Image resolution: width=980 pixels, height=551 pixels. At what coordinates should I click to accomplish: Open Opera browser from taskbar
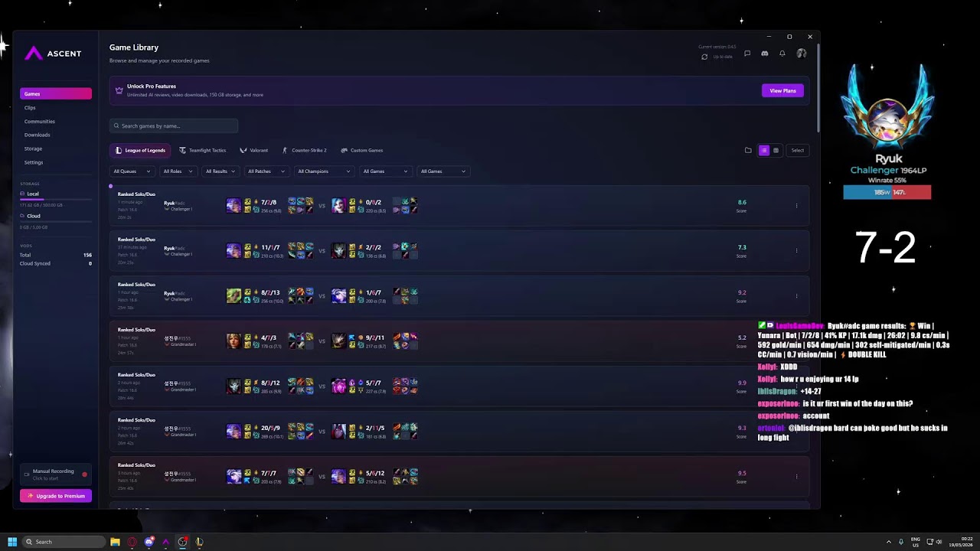(132, 542)
